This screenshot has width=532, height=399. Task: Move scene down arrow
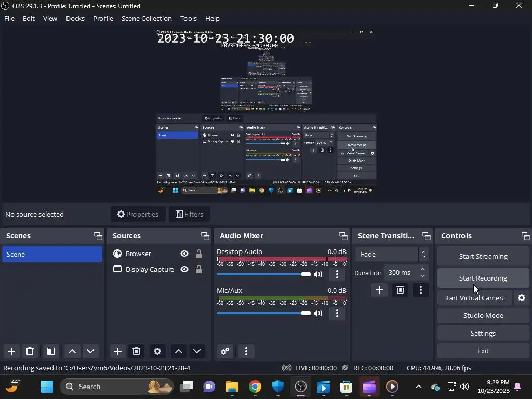(x=90, y=351)
